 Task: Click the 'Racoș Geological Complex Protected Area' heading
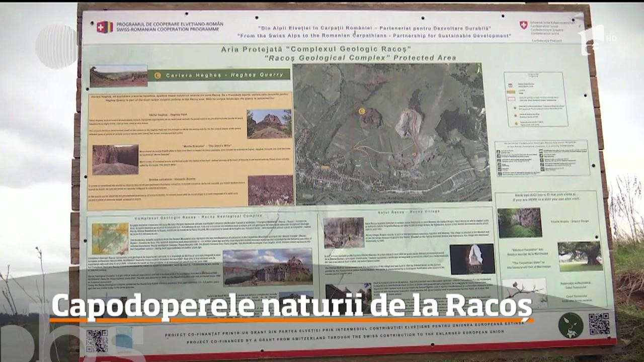pos(360,58)
